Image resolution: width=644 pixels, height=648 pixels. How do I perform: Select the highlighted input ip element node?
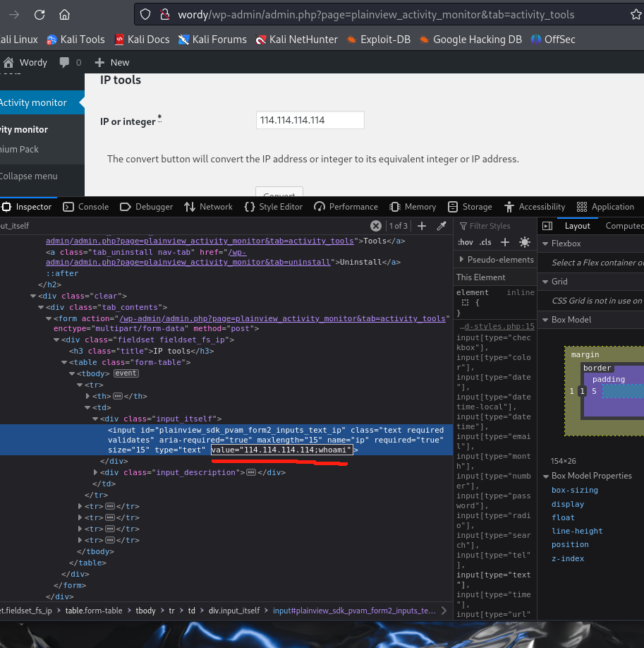226,440
